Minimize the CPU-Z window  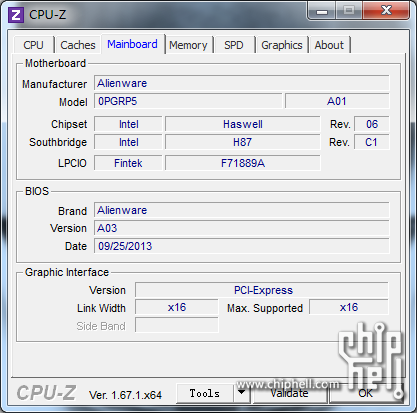tap(322, 11)
